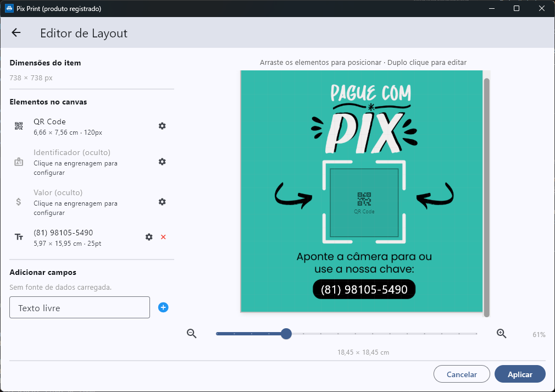Screen dimensions: 555x392
Task: Open Valor settings gear
Action: [x=162, y=202]
